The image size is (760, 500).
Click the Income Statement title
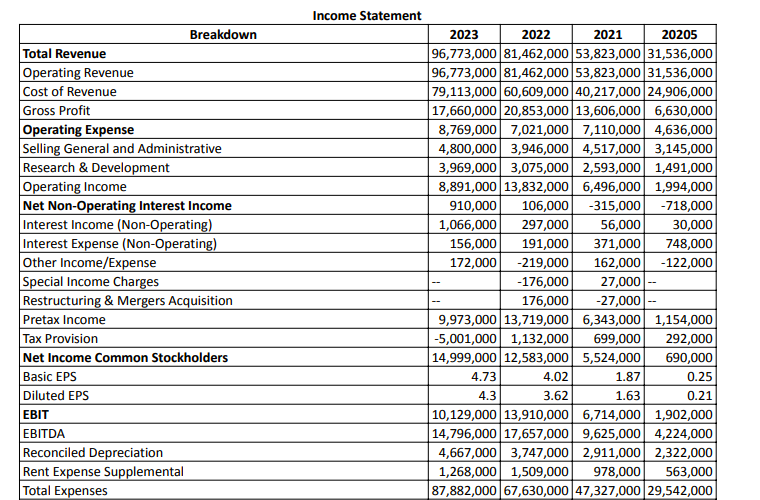click(366, 15)
